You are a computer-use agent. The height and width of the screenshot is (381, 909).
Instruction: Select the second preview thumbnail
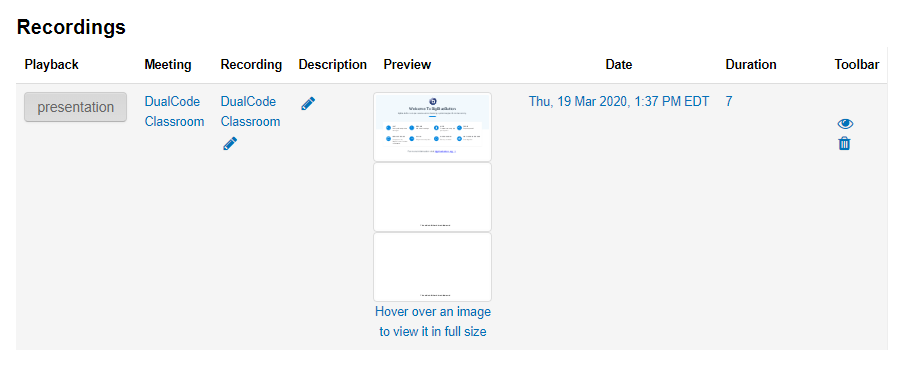tap(432, 197)
